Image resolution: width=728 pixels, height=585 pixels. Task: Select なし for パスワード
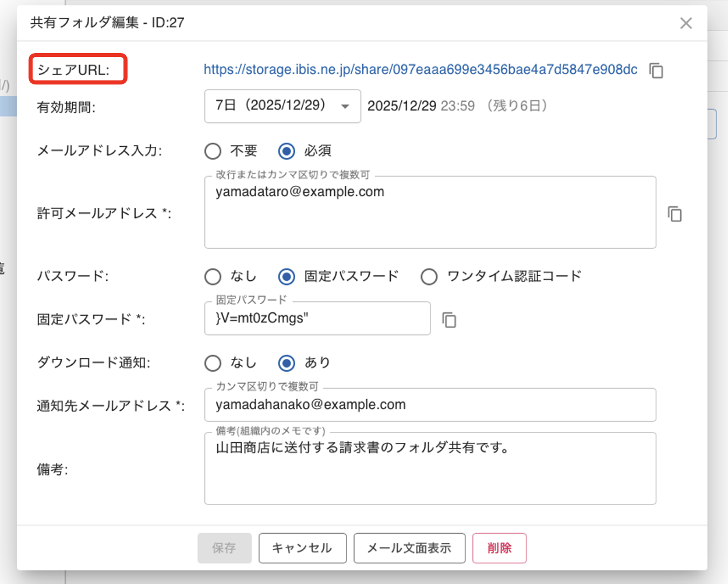pyautogui.click(x=213, y=277)
